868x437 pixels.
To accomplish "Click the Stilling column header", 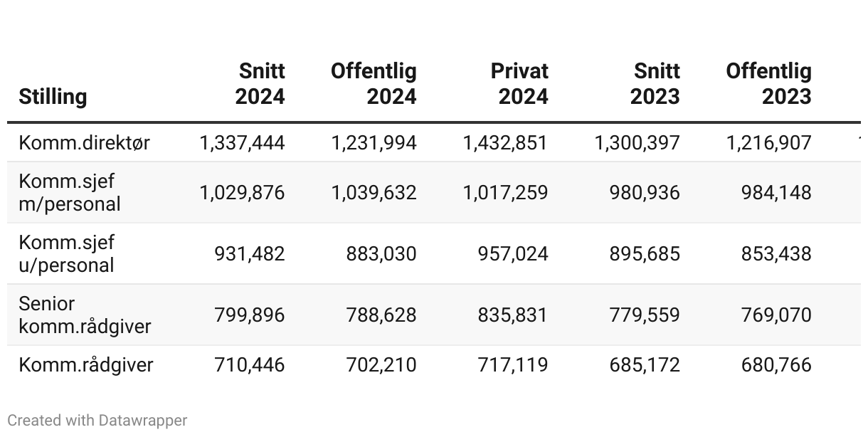I will pos(53,96).
